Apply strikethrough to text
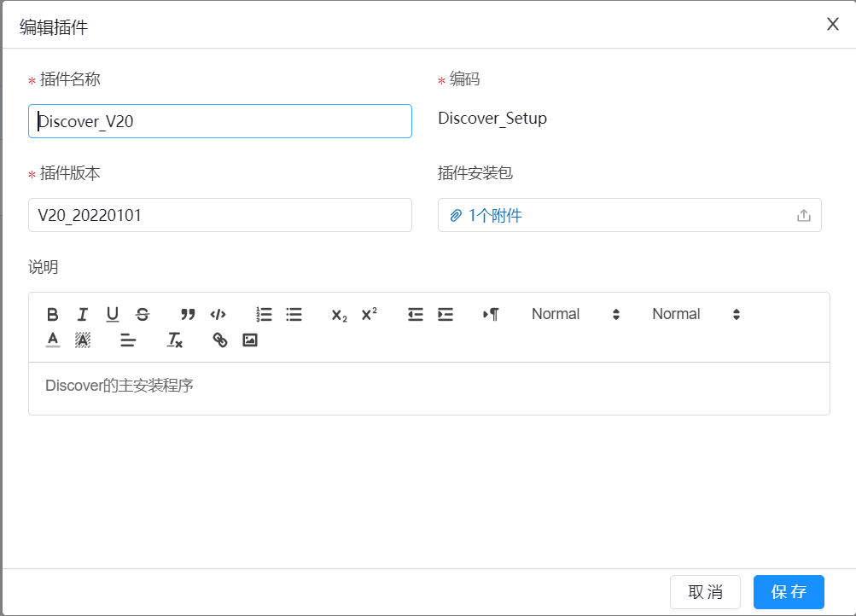This screenshot has height=616, width=856. tap(143, 314)
